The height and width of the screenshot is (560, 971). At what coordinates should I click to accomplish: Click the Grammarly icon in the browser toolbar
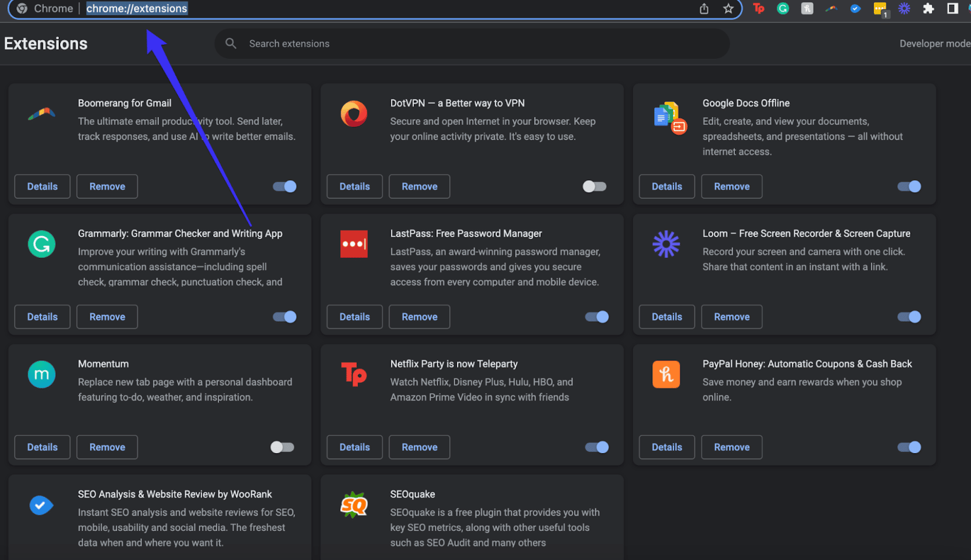click(x=783, y=8)
